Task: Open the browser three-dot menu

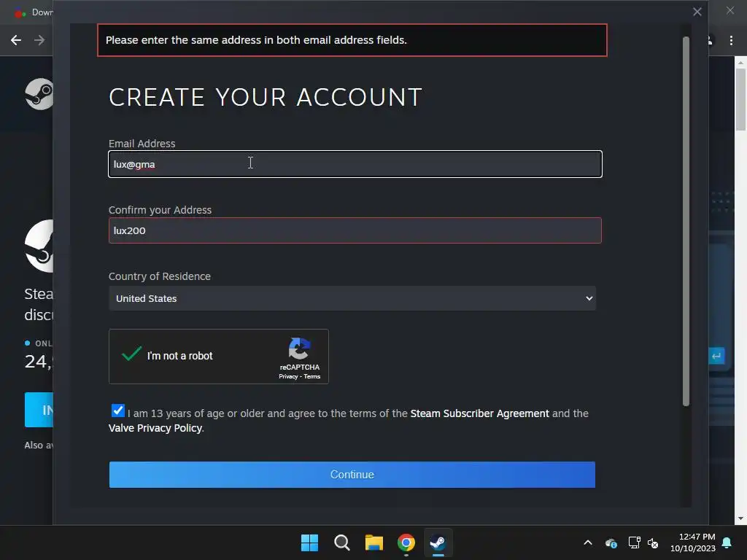Action: (x=731, y=41)
